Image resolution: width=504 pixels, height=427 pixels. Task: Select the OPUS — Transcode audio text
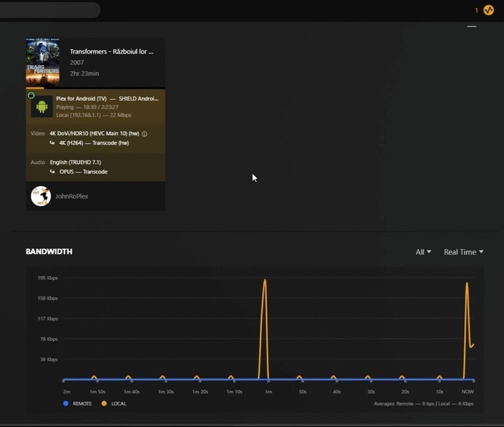point(83,172)
